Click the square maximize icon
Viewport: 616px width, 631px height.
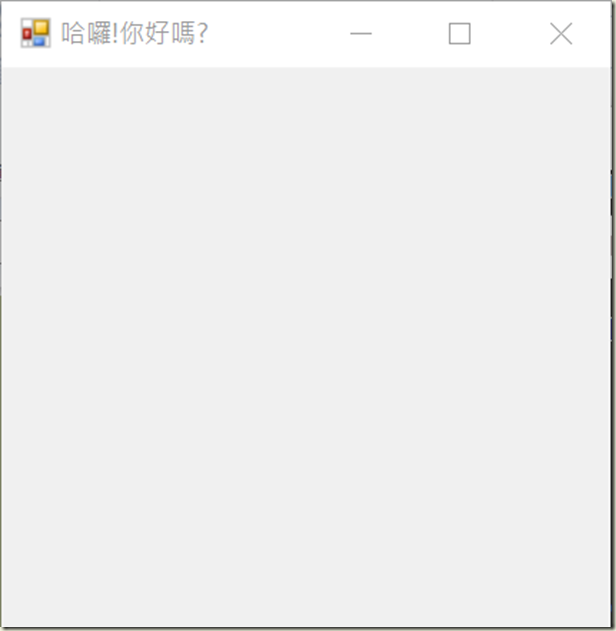pyautogui.click(x=459, y=33)
